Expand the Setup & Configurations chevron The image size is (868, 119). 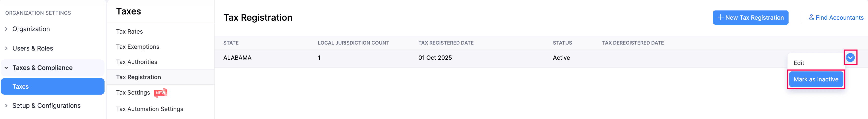[6, 106]
